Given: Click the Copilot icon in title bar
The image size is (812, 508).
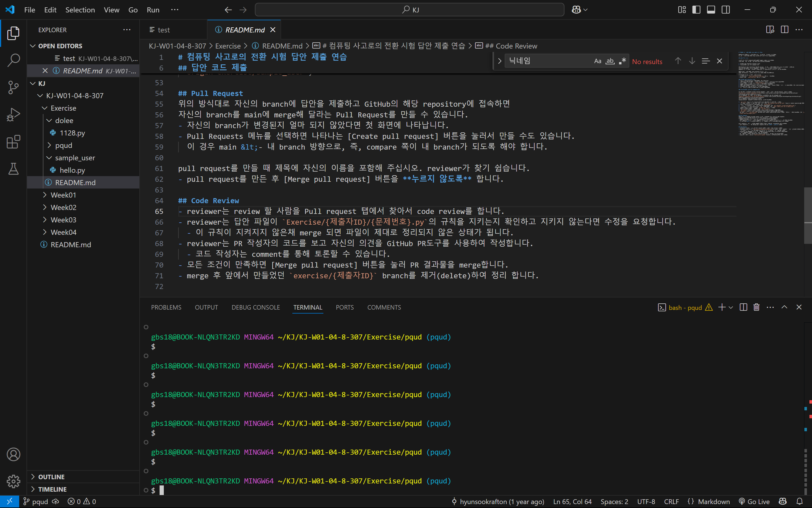Looking at the screenshot, I should tap(576, 10).
